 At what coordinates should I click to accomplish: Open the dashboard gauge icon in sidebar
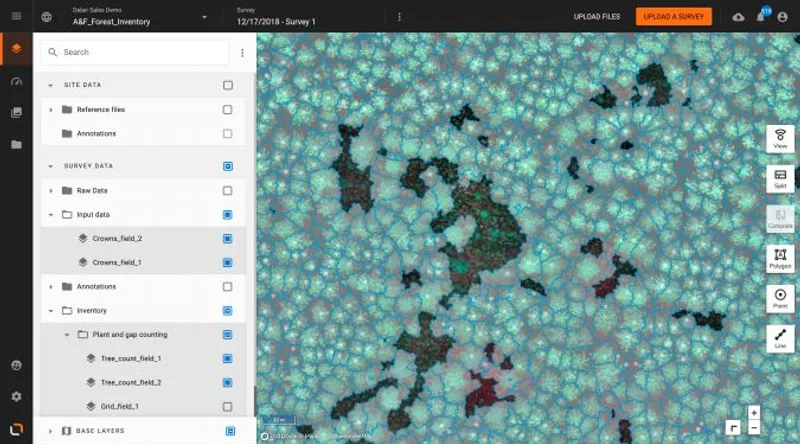pyautogui.click(x=16, y=81)
